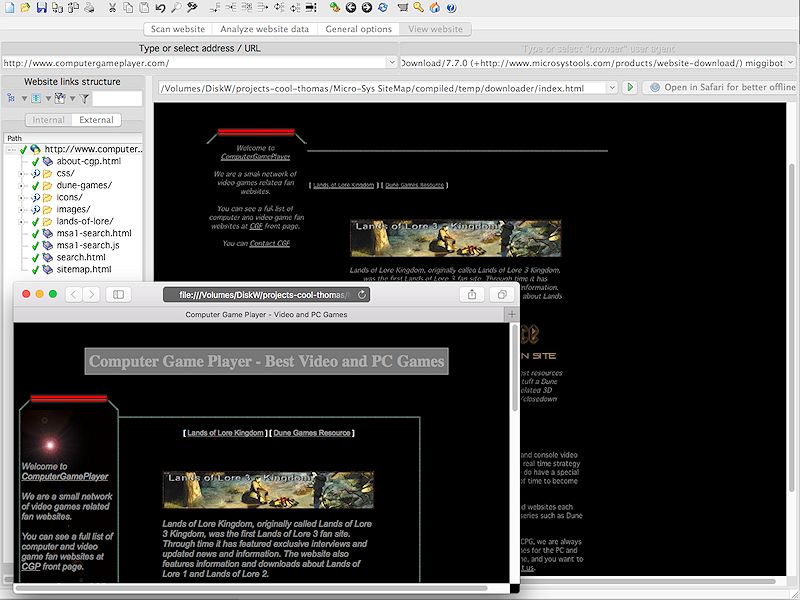Open project with the yellow folder icon
This screenshot has height=600, width=800.
26,8
